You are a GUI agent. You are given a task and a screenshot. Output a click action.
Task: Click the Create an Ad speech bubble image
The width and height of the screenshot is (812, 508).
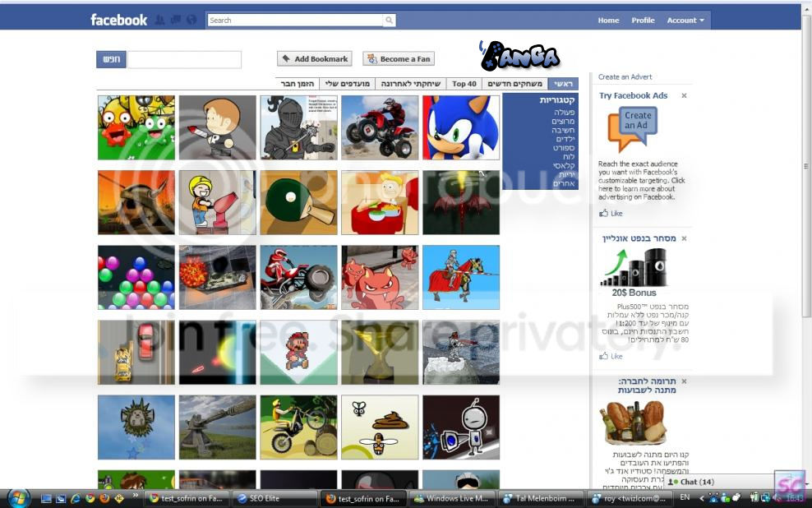pyautogui.click(x=633, y=128)
